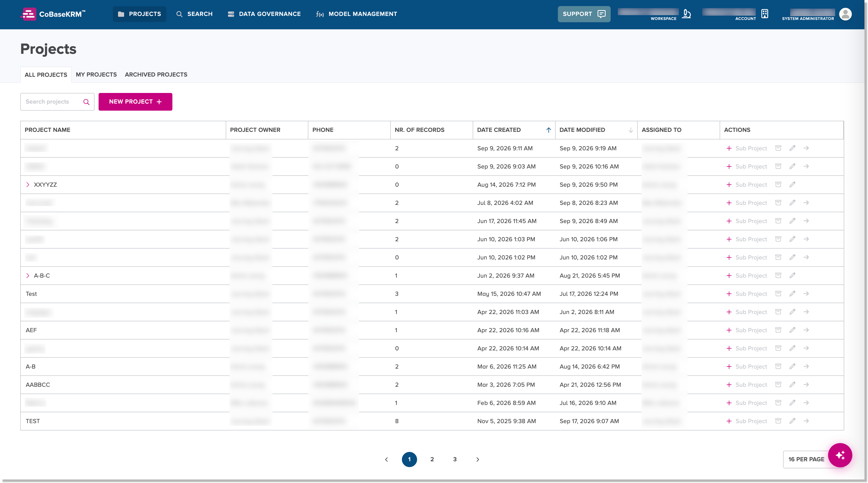The height and width of the screenshot is (483, 868).
Task: Edit the XXYYZZ project
Action: pos(792,185)
